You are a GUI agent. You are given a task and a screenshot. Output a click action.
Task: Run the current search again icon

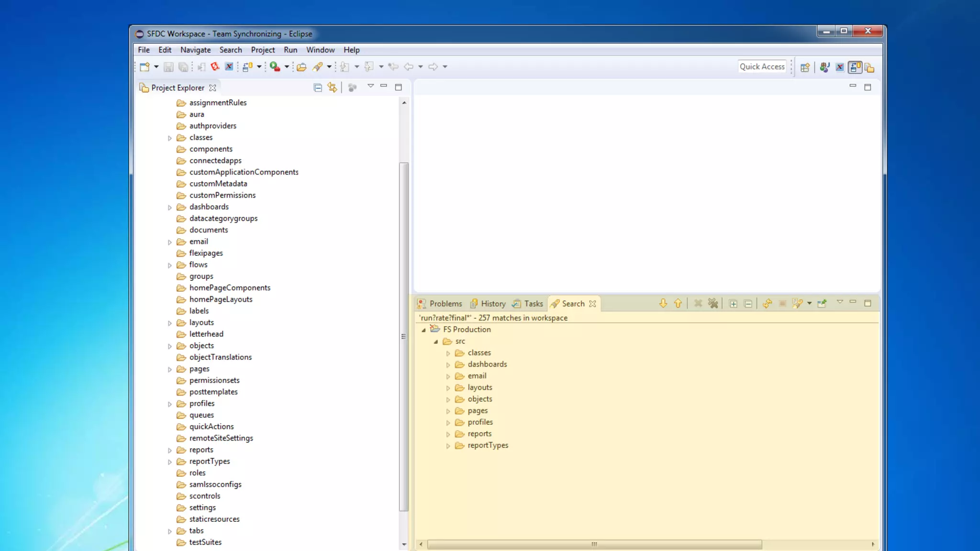[767, 304]
